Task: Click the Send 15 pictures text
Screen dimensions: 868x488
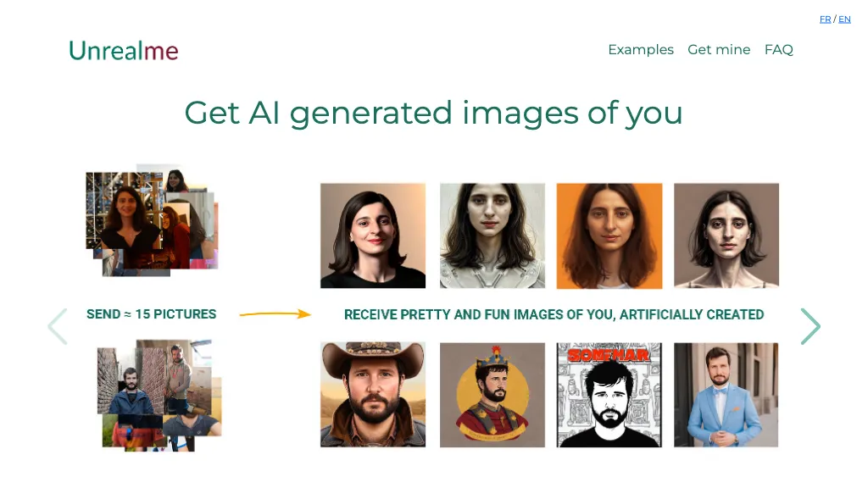Action: pos(151,314)
